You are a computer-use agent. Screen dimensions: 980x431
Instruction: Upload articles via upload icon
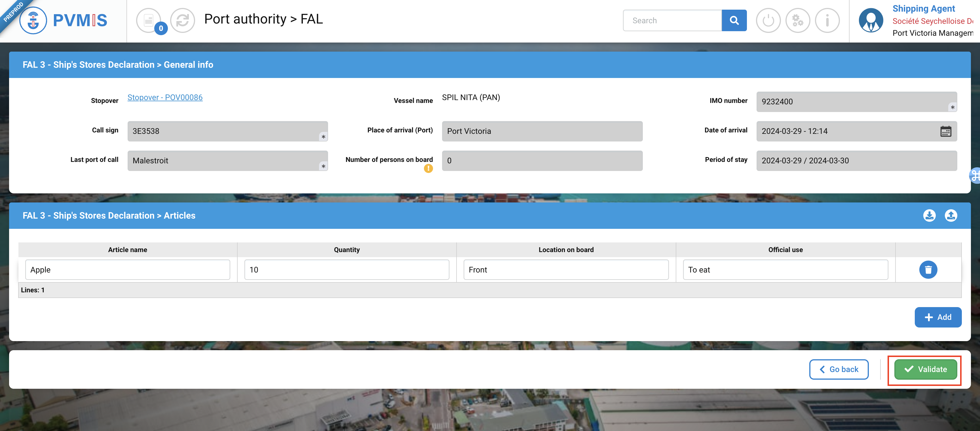951,215
